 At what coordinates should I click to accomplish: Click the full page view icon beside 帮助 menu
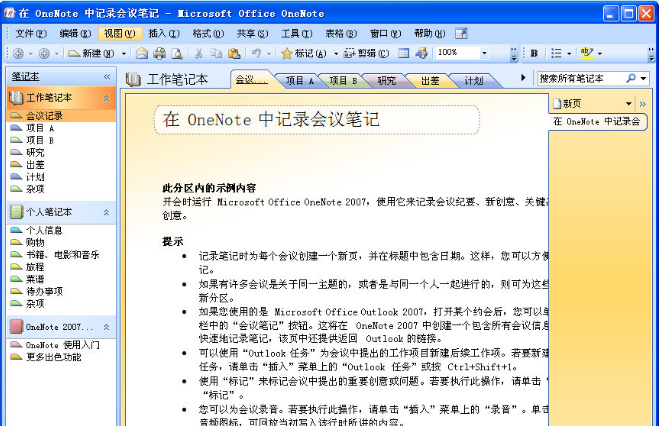[461, 34]
